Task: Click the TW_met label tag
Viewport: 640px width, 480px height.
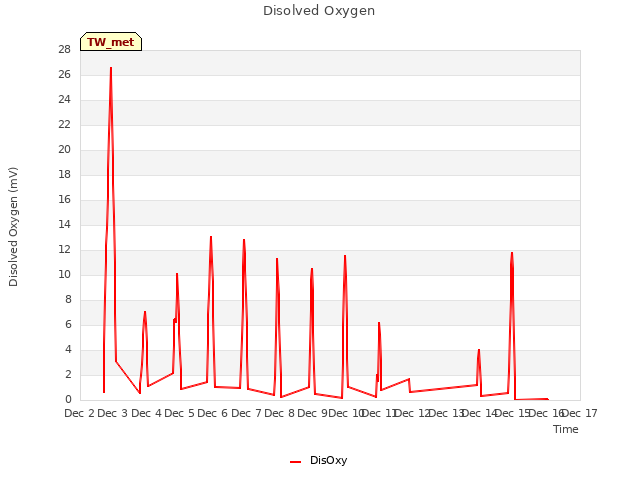Action: 111,42
